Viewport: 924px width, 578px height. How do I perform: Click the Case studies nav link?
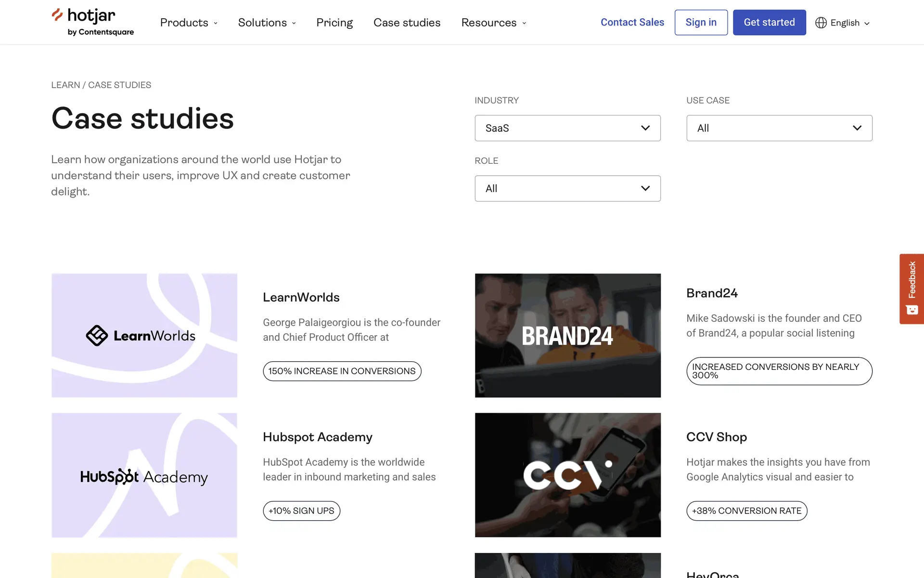pyautogui.click(x=407, y=23)
